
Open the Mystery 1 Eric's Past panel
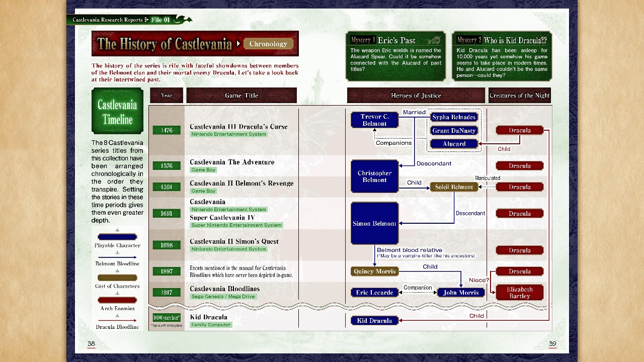(x=396, y=56)
